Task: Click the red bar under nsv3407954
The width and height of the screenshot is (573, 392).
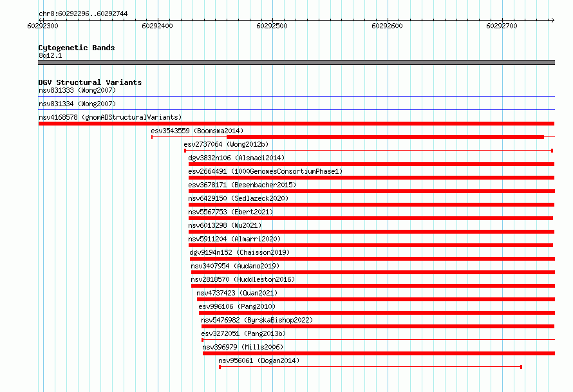Action: 373,272
